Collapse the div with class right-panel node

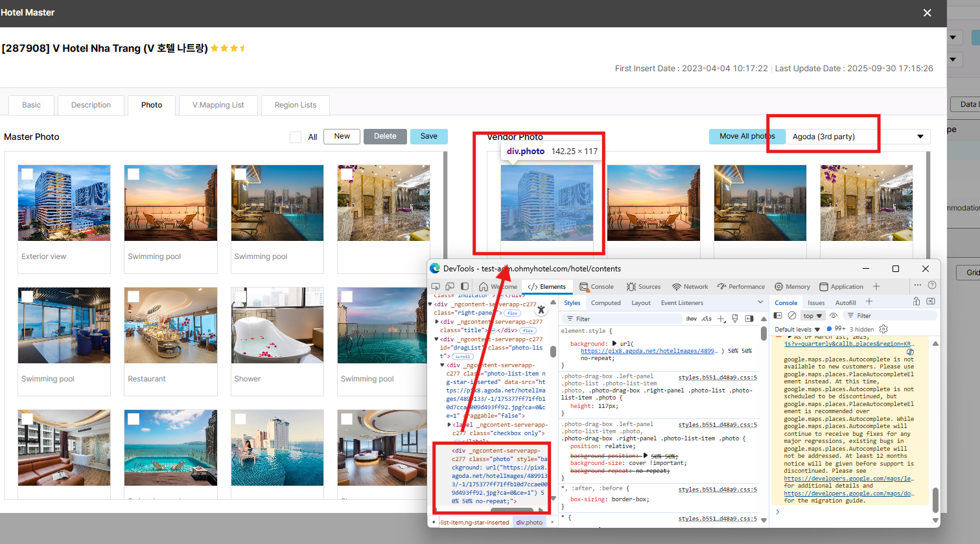[431, 304]
